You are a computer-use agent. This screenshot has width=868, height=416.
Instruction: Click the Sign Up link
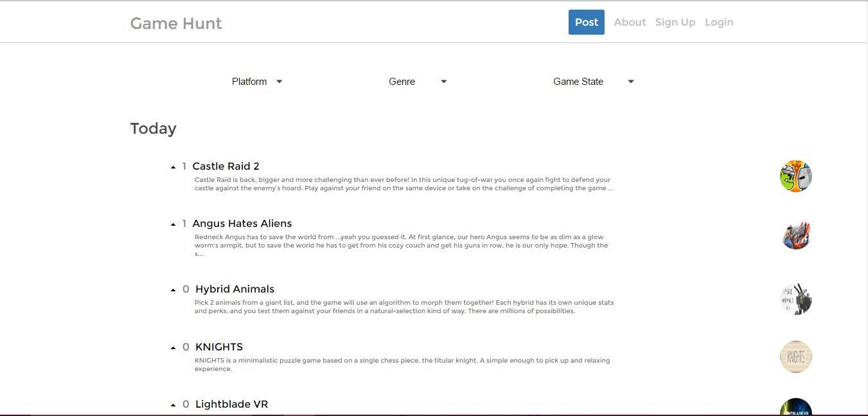(675, 22)
